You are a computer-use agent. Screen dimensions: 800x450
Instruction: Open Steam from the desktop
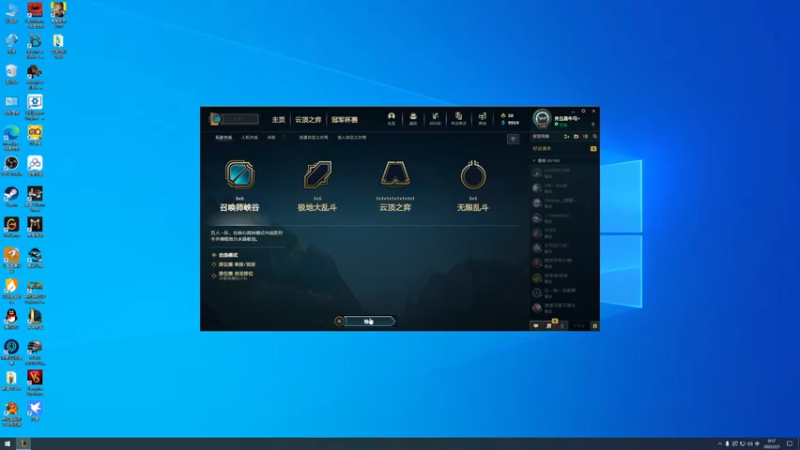click(11, 197)
